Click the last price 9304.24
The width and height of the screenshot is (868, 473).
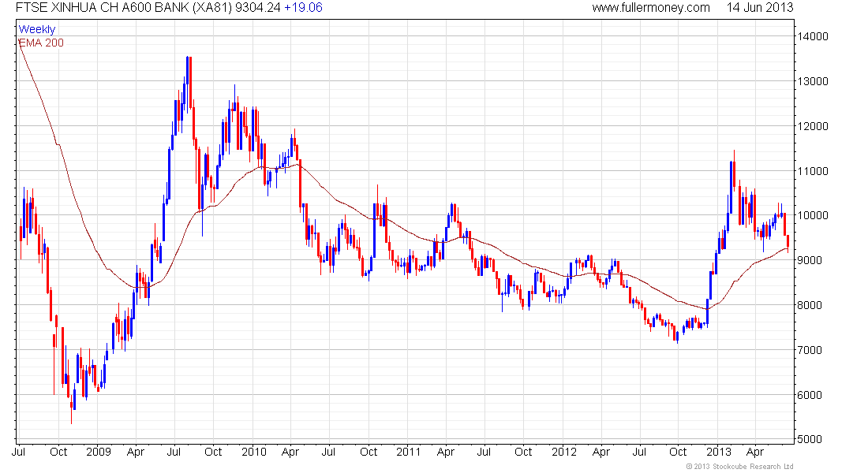tap(258, 8)
